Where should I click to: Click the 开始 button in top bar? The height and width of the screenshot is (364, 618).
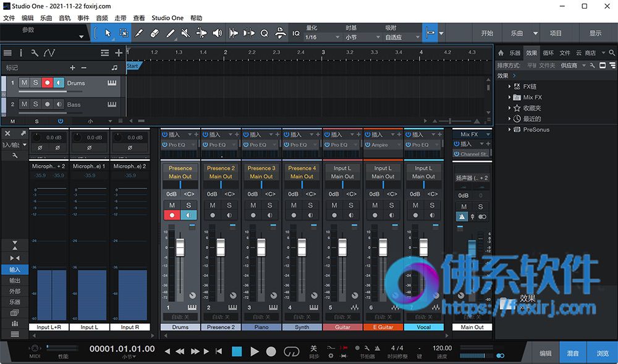coord(487,33)
